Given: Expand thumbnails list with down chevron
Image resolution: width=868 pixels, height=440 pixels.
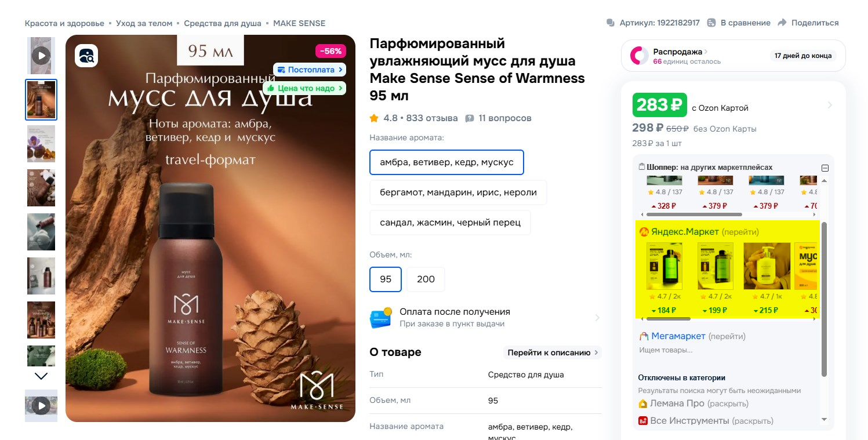Looking at the screenshot, I should click(41, 376).
